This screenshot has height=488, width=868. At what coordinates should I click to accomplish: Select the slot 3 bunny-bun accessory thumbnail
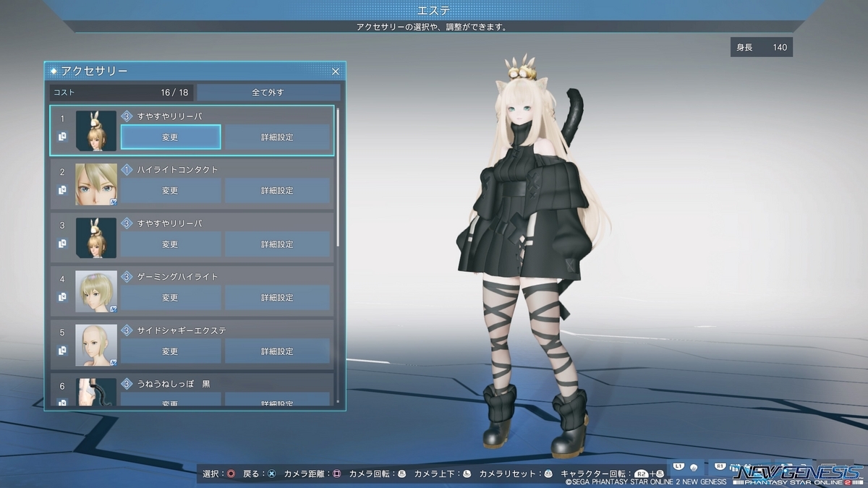(x=96, y=238)
